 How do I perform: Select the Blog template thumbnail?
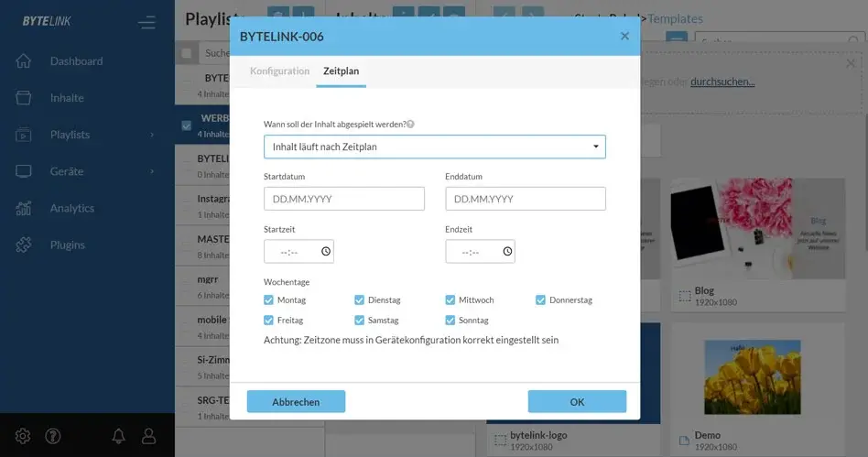pyautogui.click(x=757, y=228)
